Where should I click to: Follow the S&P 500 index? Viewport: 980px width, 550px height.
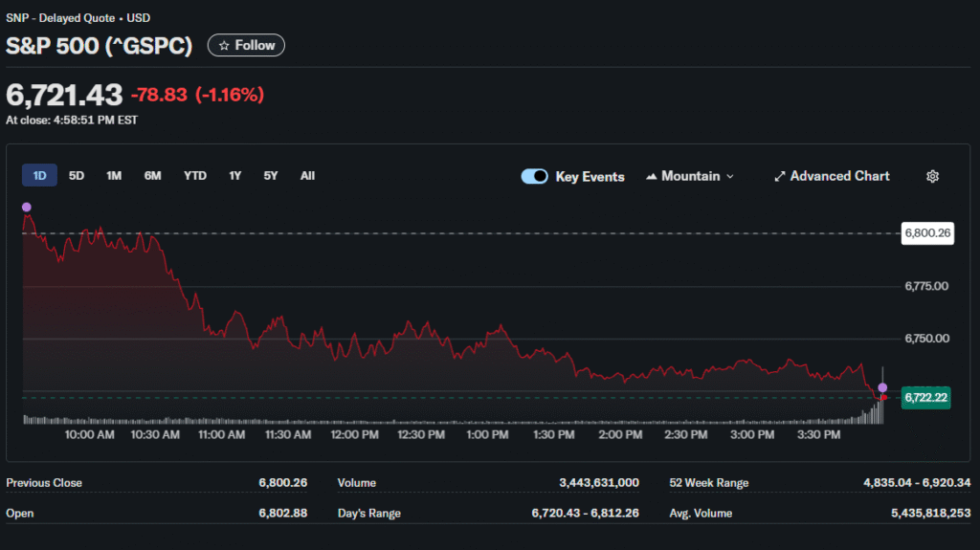(x=246, y=46)
